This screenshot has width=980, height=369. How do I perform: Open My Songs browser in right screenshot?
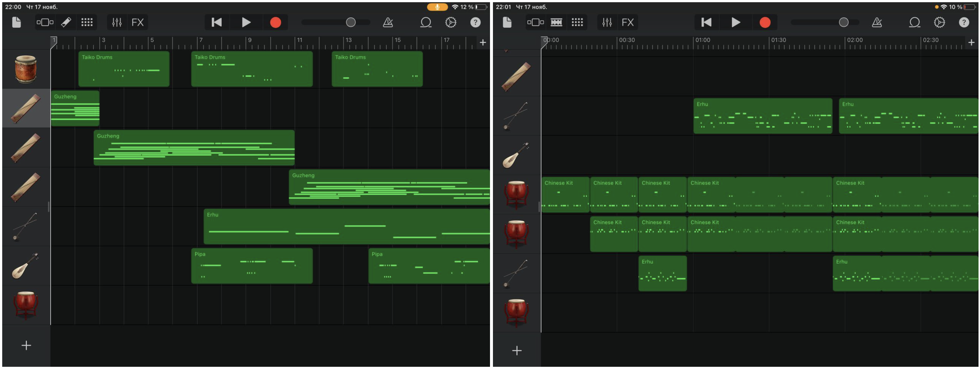507,23
